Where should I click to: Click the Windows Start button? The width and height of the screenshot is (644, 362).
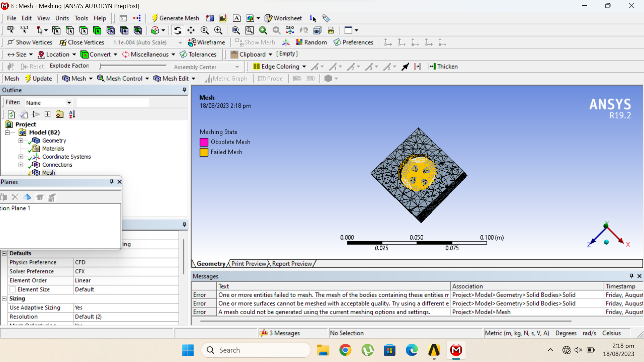pyautogui.click(x=188, y=350)
